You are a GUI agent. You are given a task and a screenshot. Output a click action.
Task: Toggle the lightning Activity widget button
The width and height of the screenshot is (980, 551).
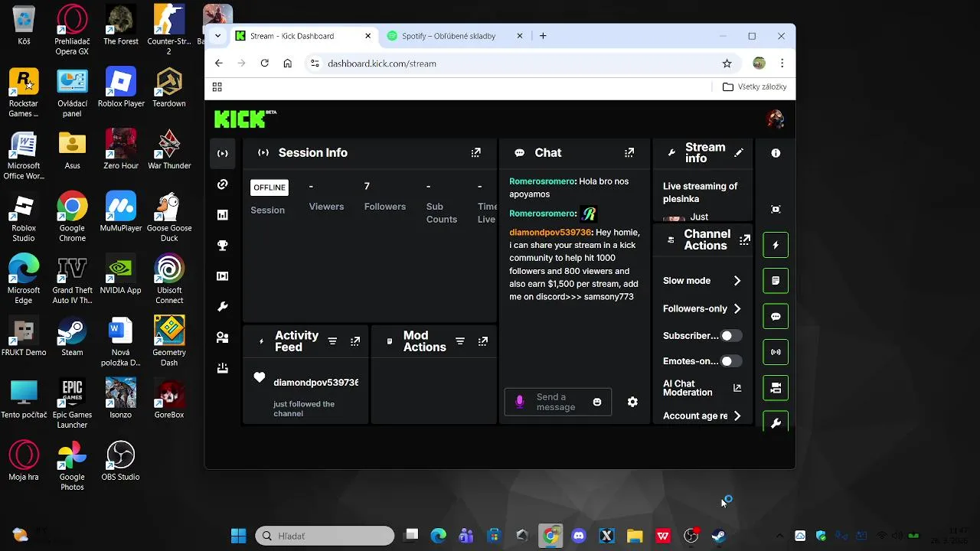click(776, 246)
